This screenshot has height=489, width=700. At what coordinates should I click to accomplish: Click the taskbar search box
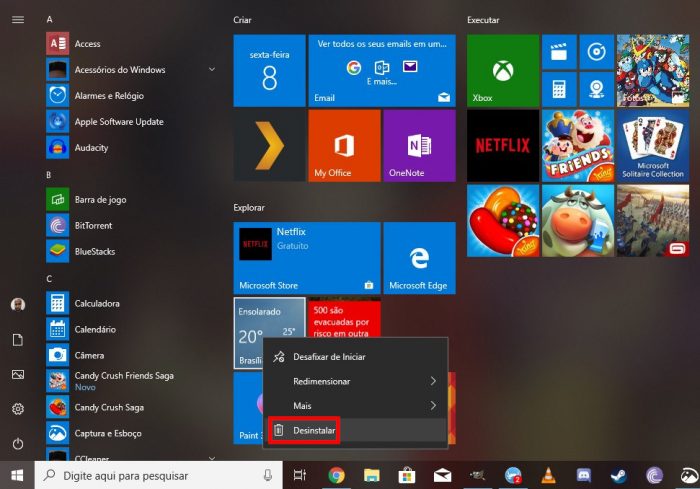(158, 476)
